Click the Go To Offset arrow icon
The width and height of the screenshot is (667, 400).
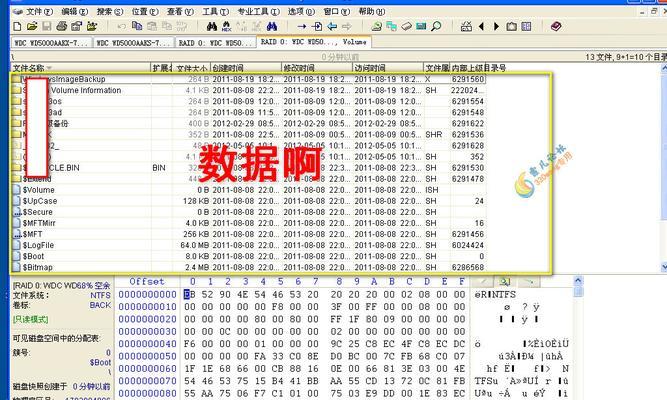302,26
